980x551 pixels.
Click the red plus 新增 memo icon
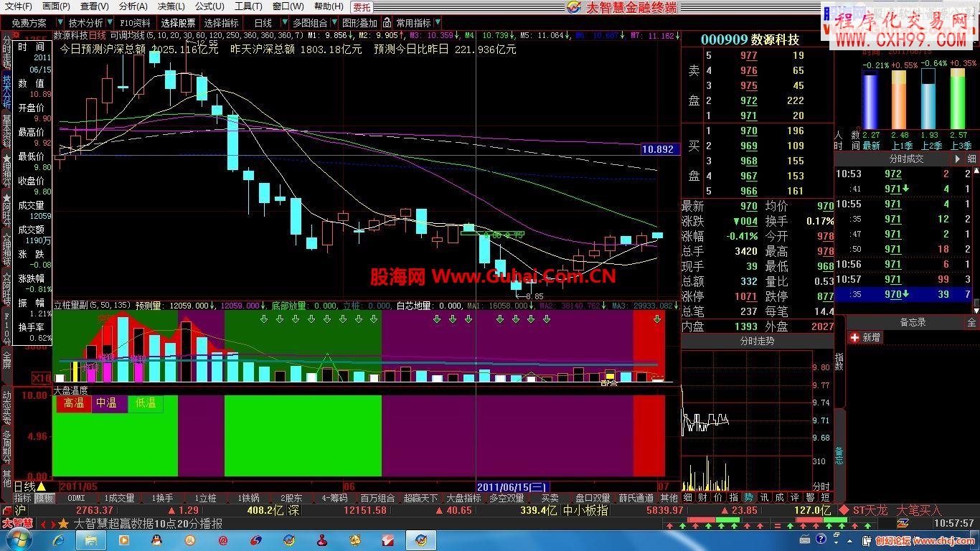(x=854, y=337)
